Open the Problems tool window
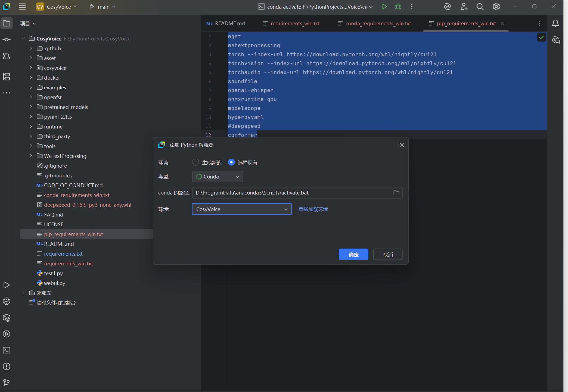 tap(7, 366)
